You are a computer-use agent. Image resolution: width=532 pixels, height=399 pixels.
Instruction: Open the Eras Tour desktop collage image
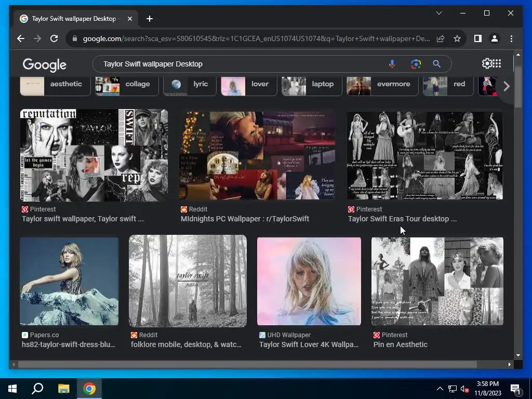pyautogui.click(x=425, y=155)
